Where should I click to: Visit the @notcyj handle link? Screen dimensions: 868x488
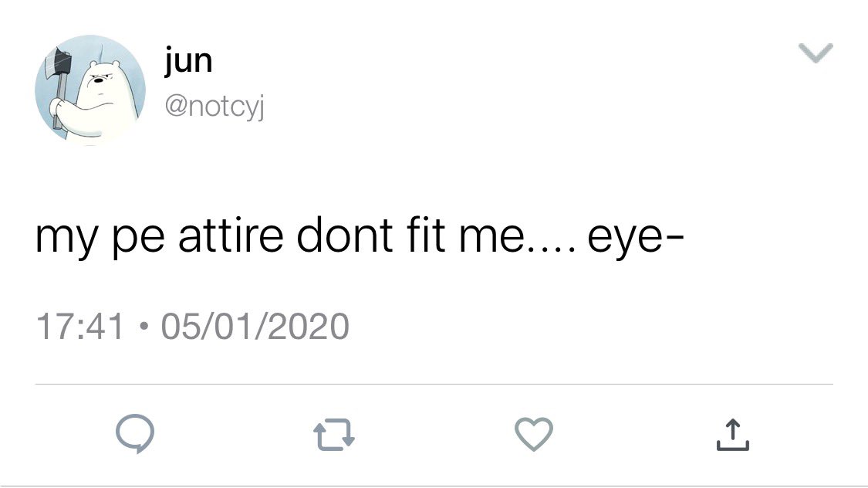[x=214, y=109]
